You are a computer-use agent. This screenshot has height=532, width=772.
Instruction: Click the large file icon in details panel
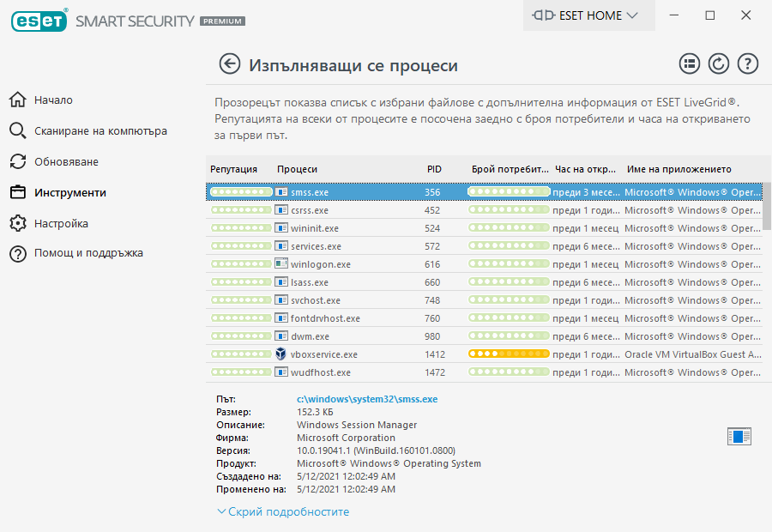point(739,437)
